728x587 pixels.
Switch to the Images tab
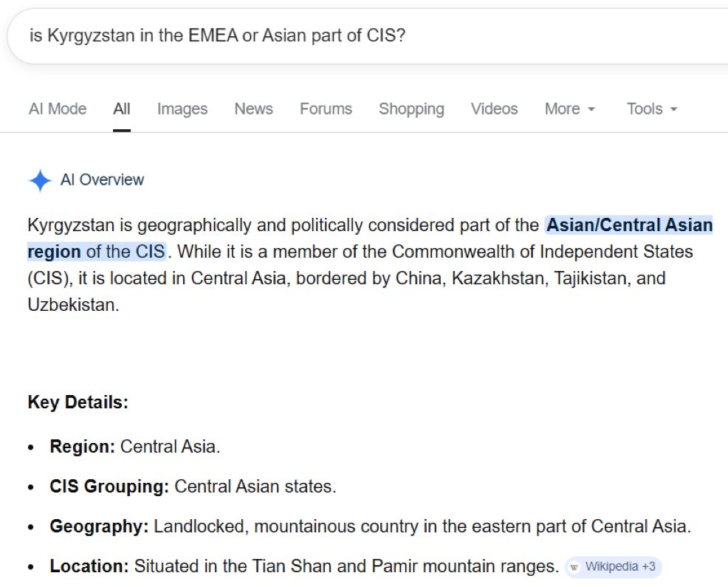(x=182, y=109)
